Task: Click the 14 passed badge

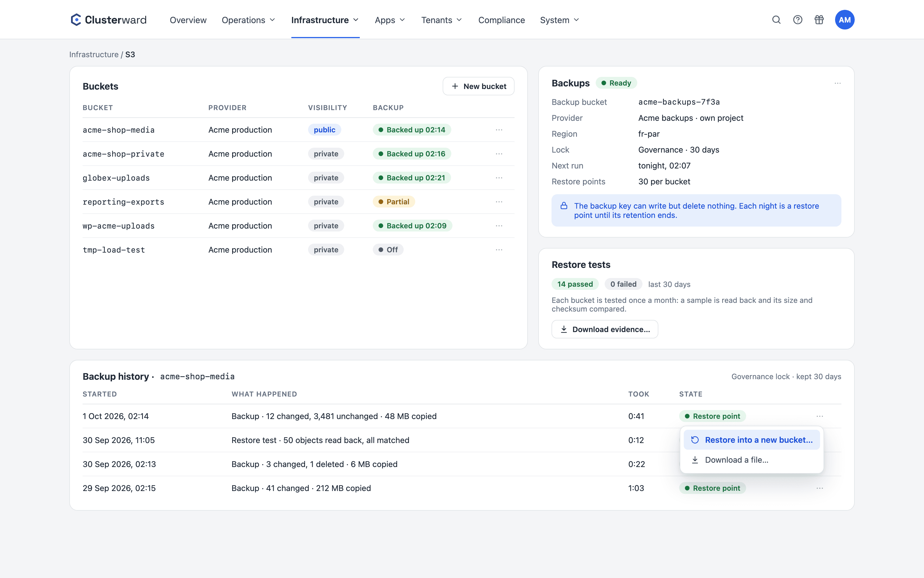Action: [x=575, y=284]
